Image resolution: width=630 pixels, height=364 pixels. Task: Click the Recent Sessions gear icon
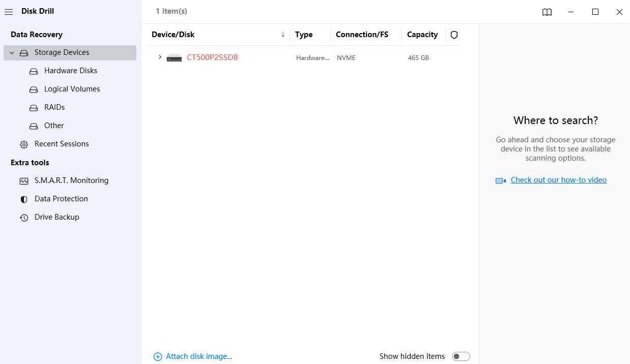pos(24,144)
